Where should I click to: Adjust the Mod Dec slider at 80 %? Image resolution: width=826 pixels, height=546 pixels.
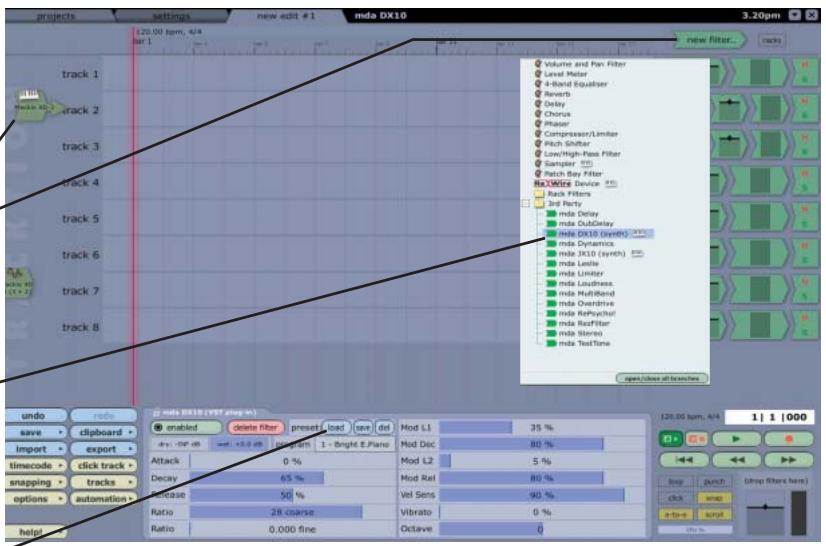click(x=542, y=444)
